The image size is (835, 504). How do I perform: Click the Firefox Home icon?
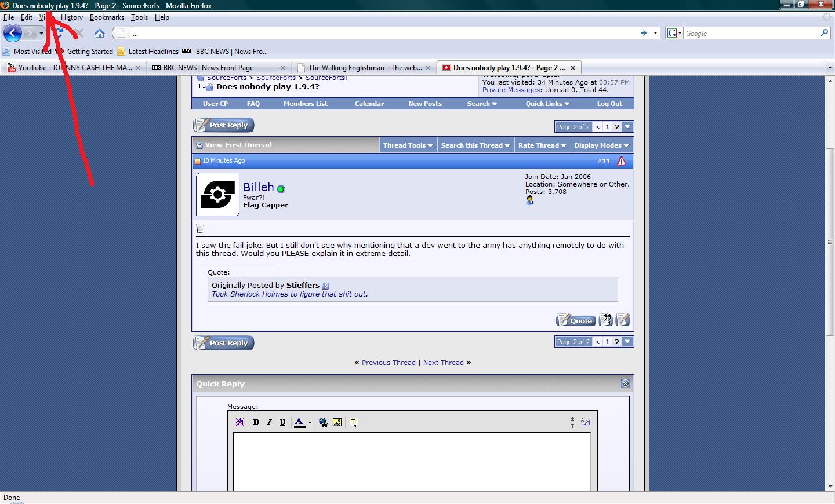(x=100, y=33)
